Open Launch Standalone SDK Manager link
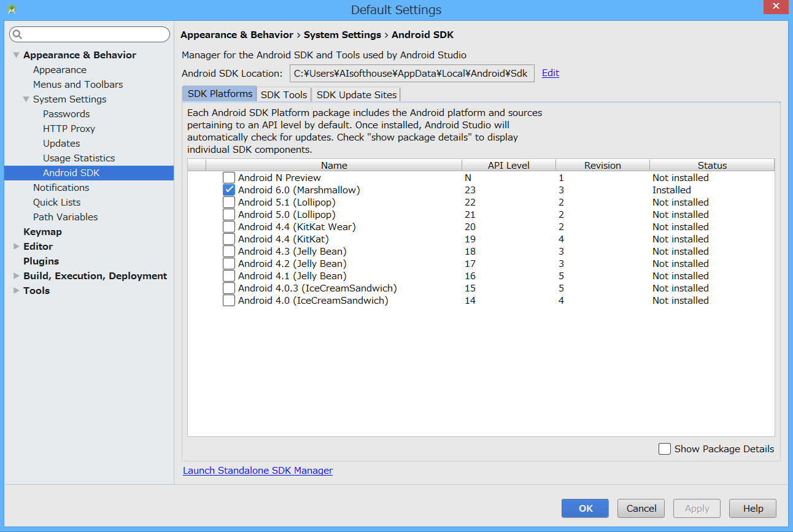 click(x=258, y=471)
